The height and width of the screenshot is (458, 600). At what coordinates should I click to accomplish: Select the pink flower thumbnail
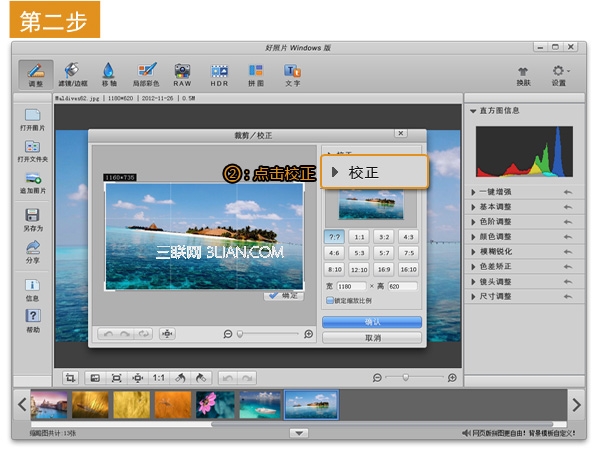215,405
